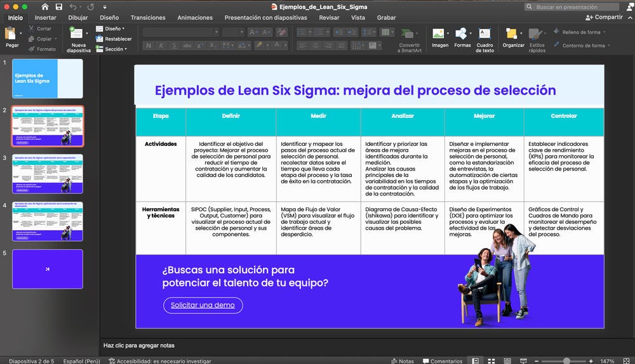
Task: Click the bulleted list icon
Action: click(x=302, y=32)
